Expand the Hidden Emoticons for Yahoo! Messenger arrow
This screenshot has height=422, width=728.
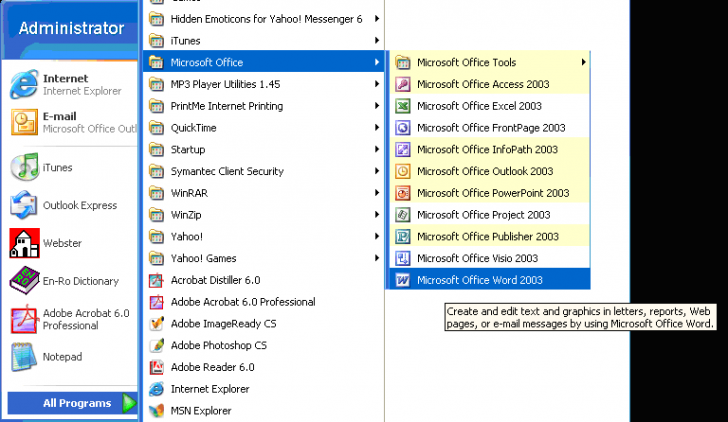click(x=377, y=19)
